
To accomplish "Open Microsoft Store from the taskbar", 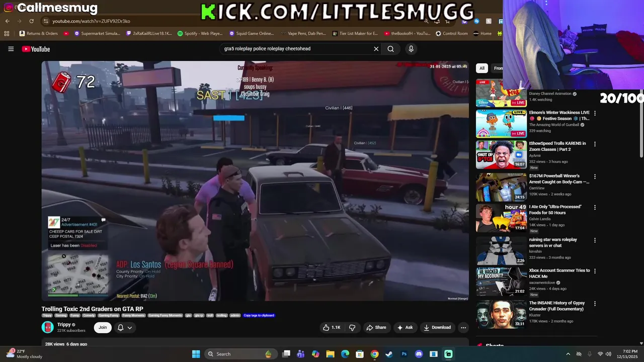I will point(360,354).
